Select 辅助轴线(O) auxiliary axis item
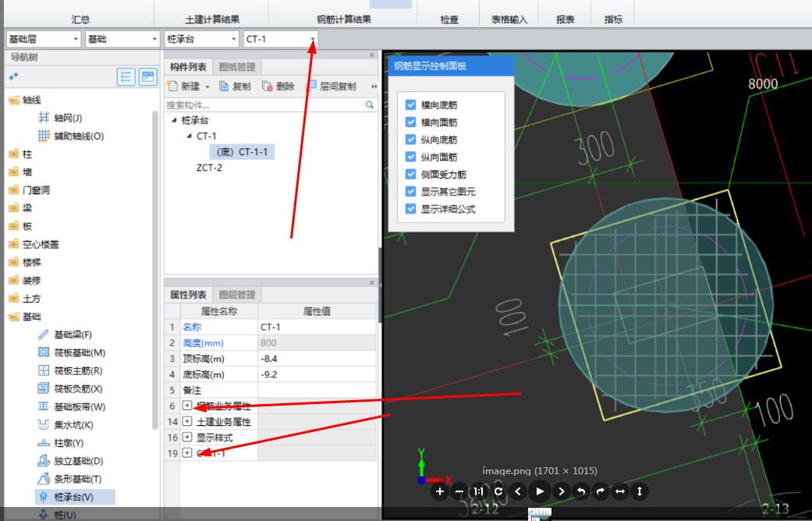 [x=71, y=136]
